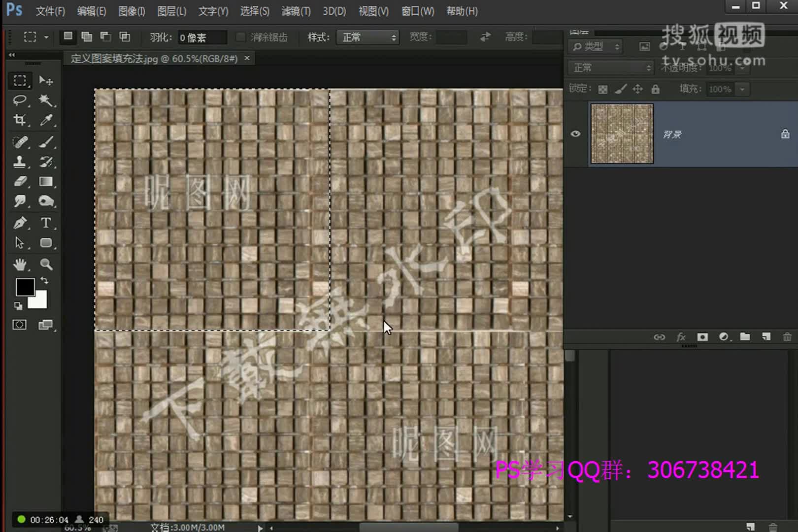Select the Healing Brush tool
Image resolution: width=798 pixels, height=532 pixels.
point(20,142)
